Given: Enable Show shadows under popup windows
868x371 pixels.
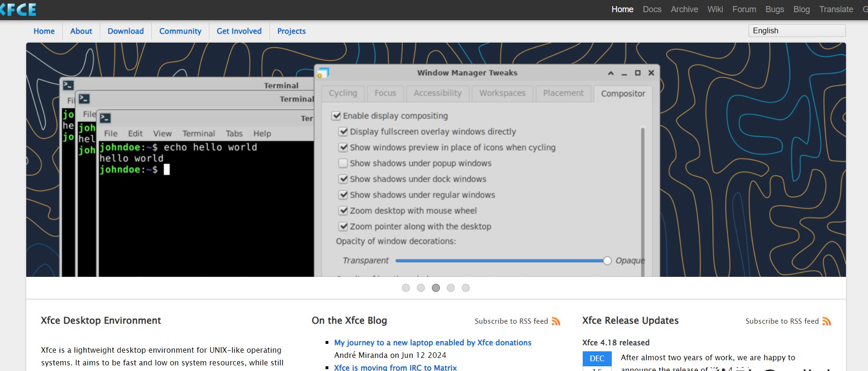Looking at the screenshot, I should click(x=343, y=163).
